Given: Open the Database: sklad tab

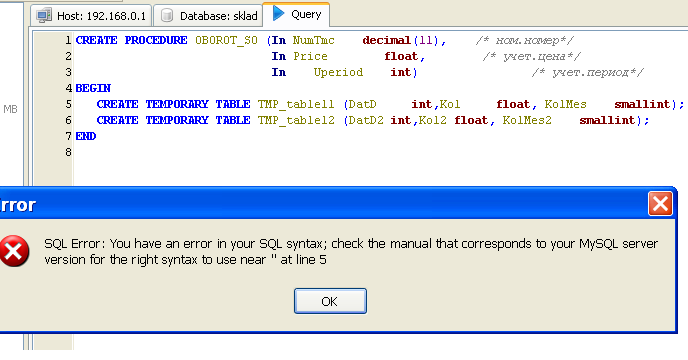Looking at the screenshot, I should coord(208,15).
